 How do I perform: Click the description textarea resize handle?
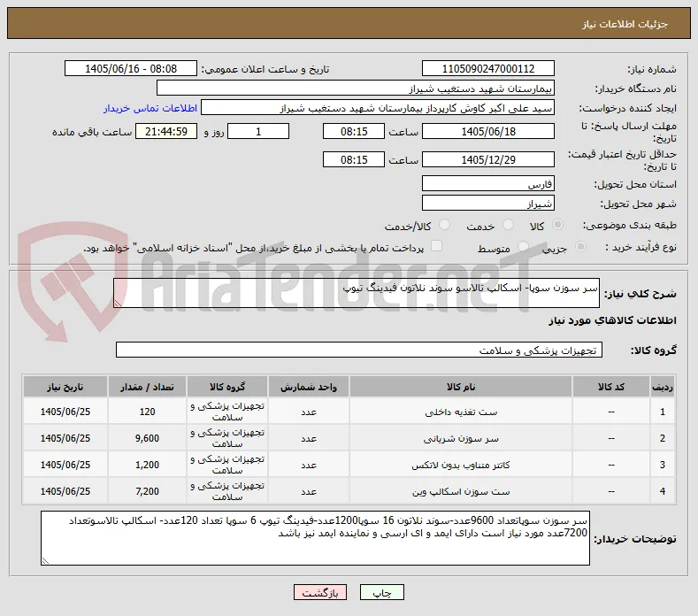click(x=118, y=304)
